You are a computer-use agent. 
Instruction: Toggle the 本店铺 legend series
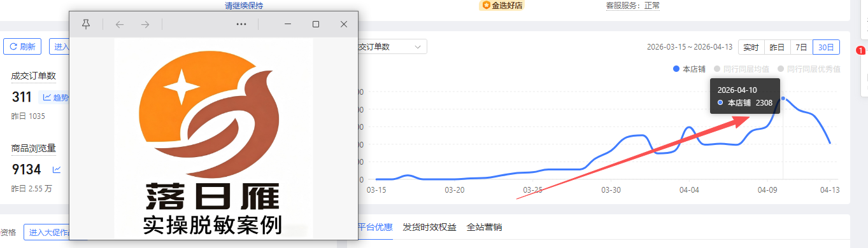coord(690,69)
